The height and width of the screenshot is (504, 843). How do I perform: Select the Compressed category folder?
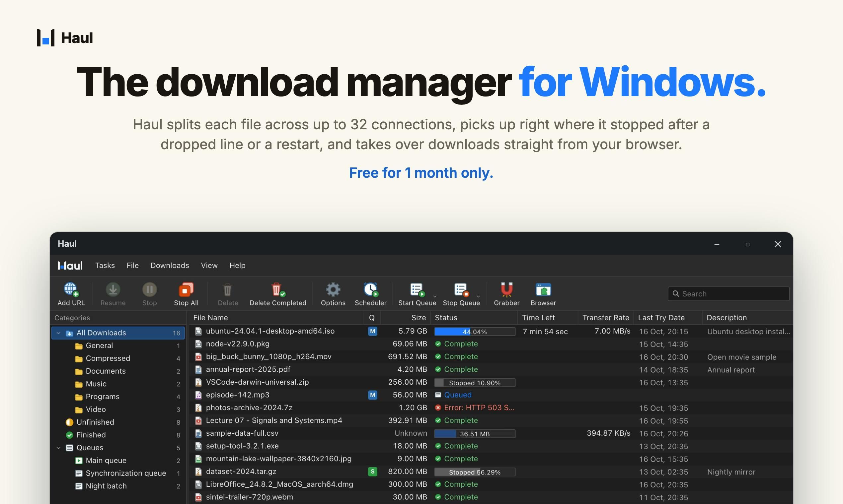(118, 359)
